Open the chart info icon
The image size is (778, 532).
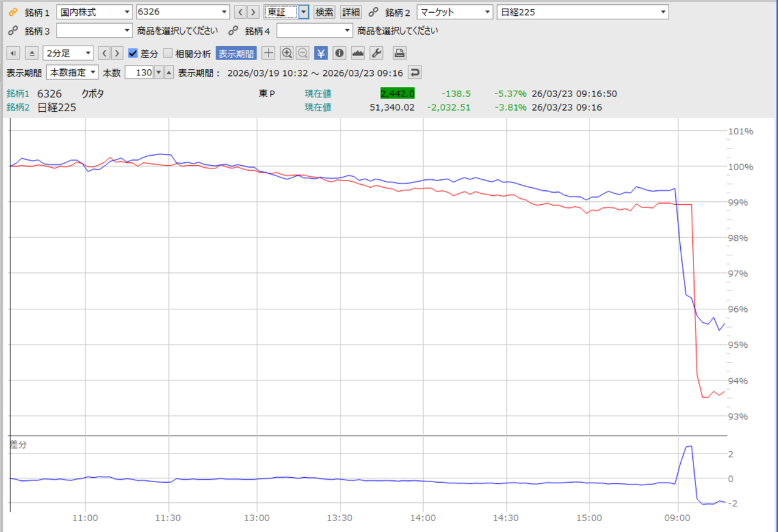coord(339,53)
